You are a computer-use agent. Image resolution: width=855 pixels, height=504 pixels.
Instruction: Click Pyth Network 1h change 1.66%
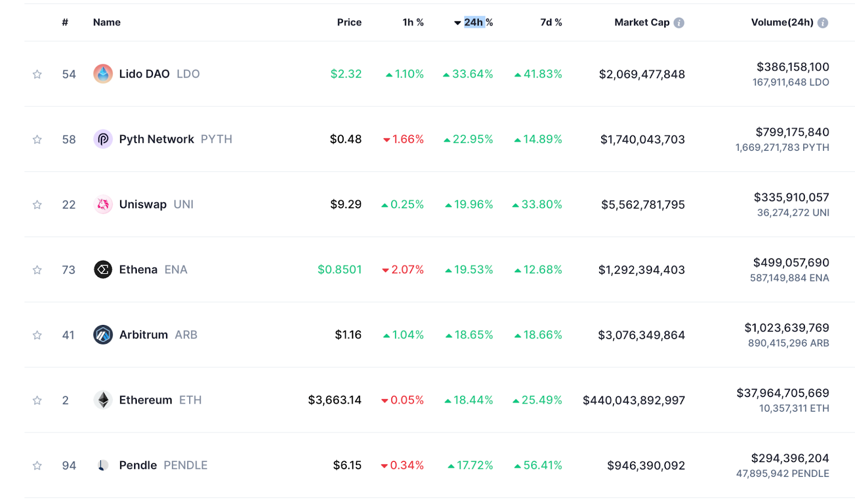[403, 139]
